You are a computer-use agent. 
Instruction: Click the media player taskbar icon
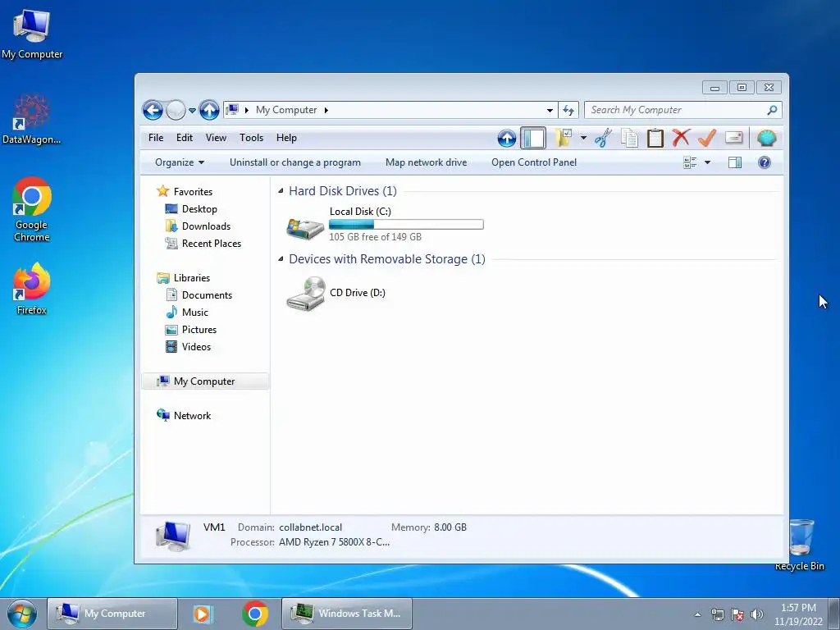203,614
